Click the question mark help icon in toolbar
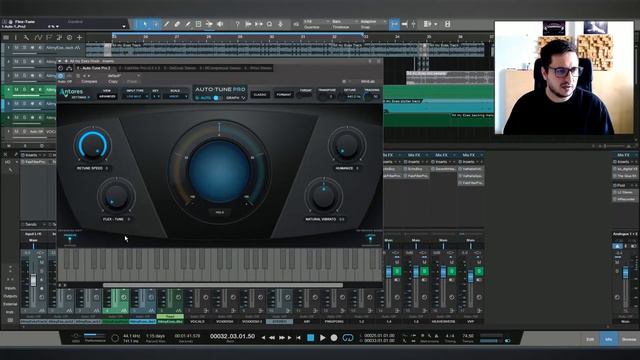This screenshot has width=640, height=360. coord(238,24)
